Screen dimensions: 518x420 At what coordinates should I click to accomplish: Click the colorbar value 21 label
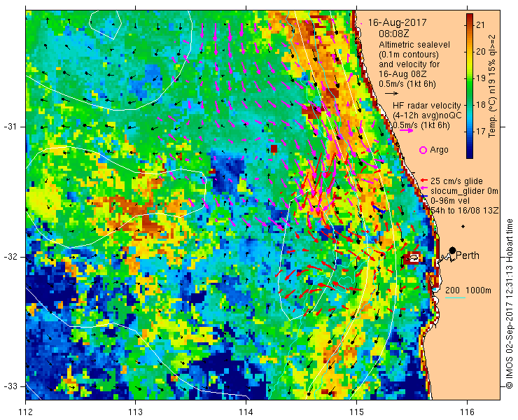[481, 25]
